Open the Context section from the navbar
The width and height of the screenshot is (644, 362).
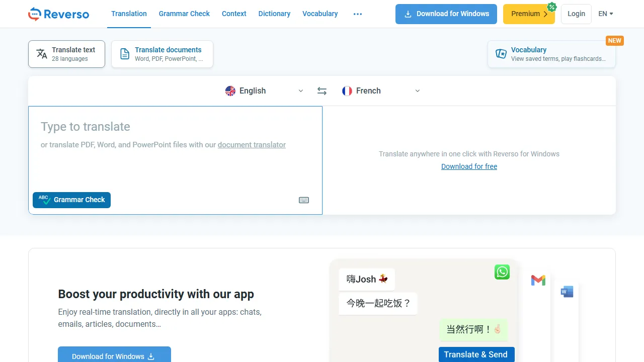tap(234, 14)
